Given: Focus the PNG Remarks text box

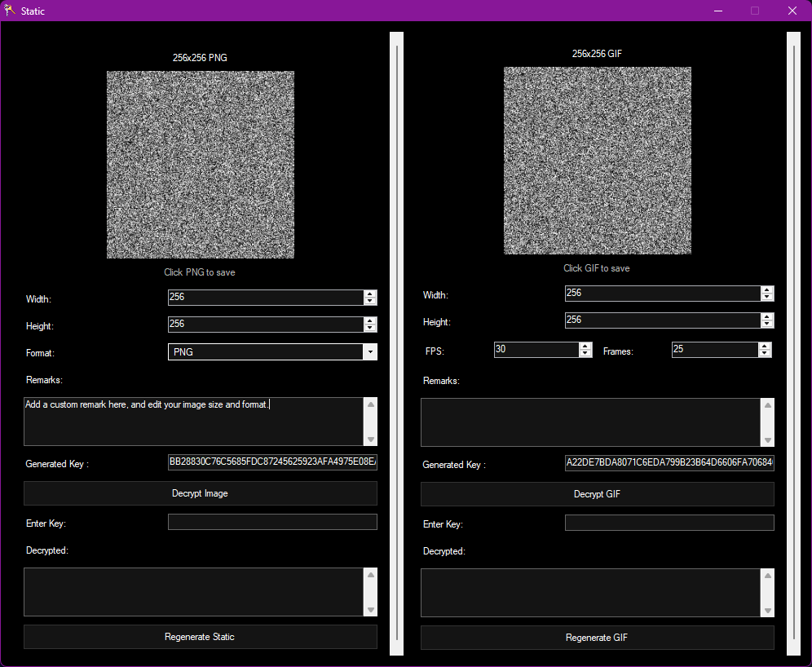Looking at the screenshot, I should pos(194,422).
